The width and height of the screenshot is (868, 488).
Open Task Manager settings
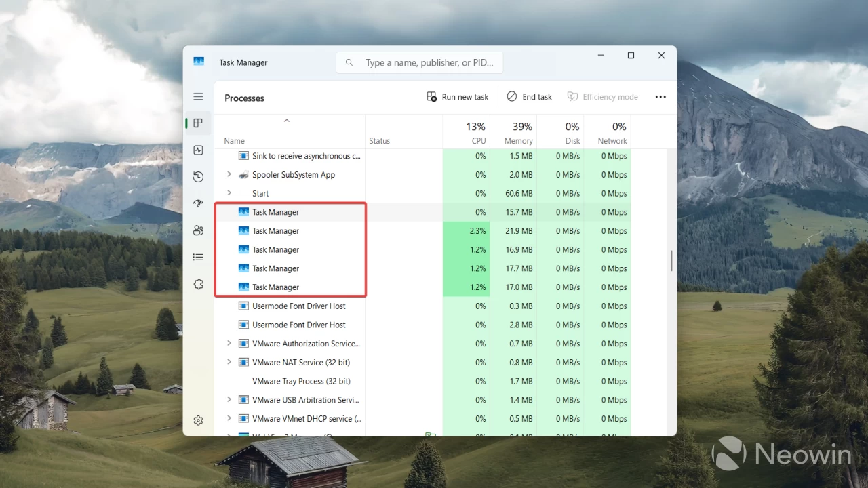(198, 420)
